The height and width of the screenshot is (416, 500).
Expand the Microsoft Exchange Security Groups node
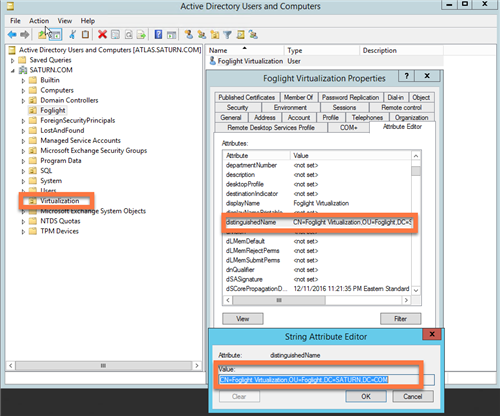(23, 151)
